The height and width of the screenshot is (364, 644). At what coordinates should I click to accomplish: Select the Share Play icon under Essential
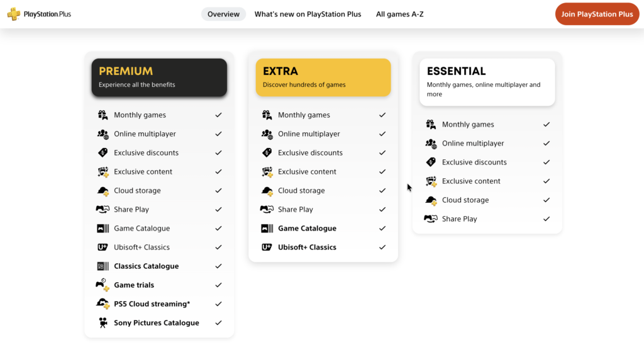coord(431,219)
